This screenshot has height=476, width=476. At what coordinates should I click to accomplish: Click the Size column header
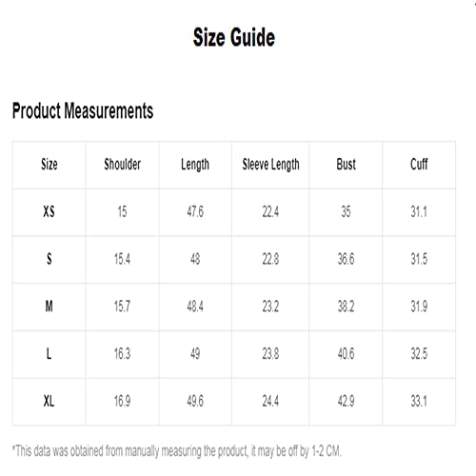(x=50, y=165)
